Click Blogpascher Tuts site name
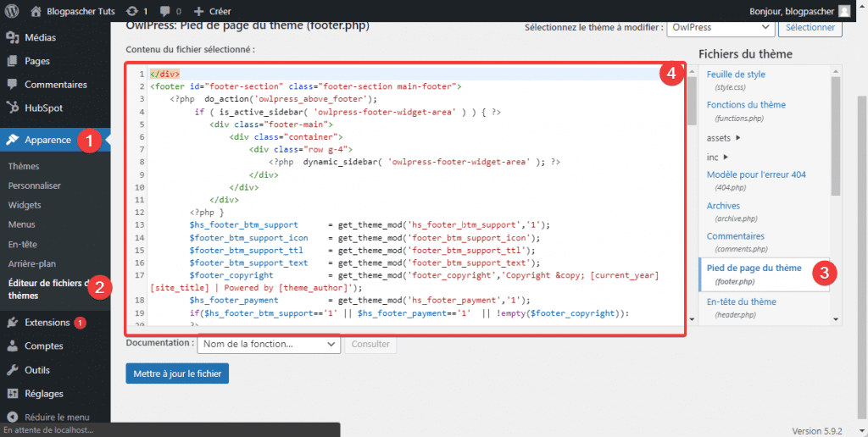This screenshot has height=437, width=868. click(x=82, y=11)
